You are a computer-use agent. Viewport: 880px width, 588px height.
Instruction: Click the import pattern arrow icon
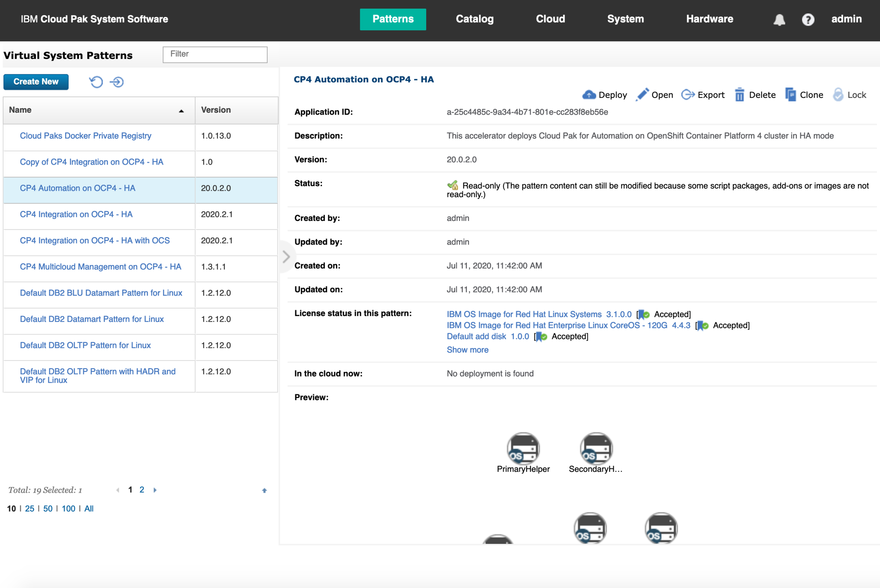pos(117,82)
